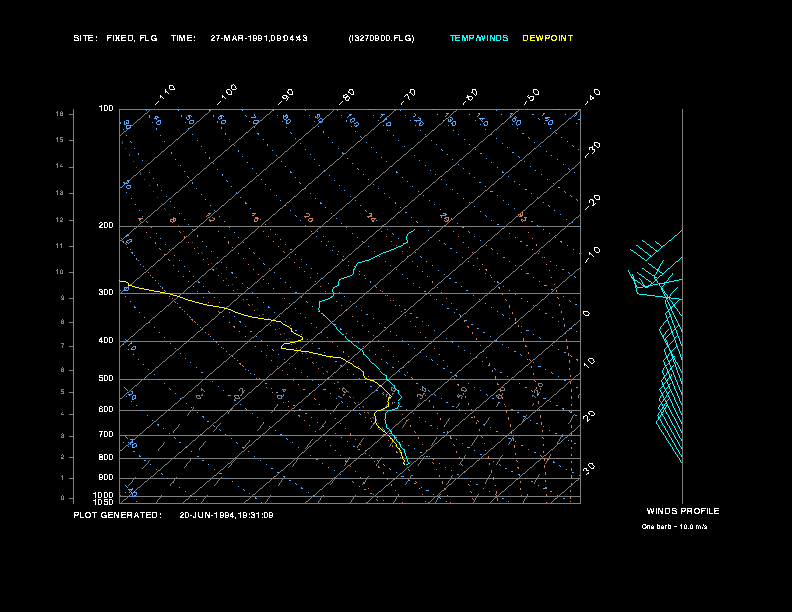Click the "-70" temperature label at top

point(409,97)
